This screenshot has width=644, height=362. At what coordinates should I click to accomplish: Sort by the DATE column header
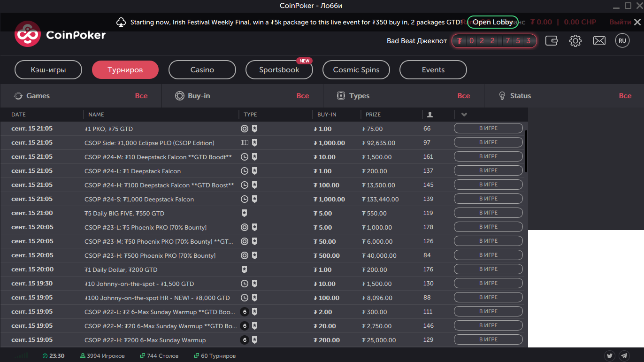click(19, 115)
